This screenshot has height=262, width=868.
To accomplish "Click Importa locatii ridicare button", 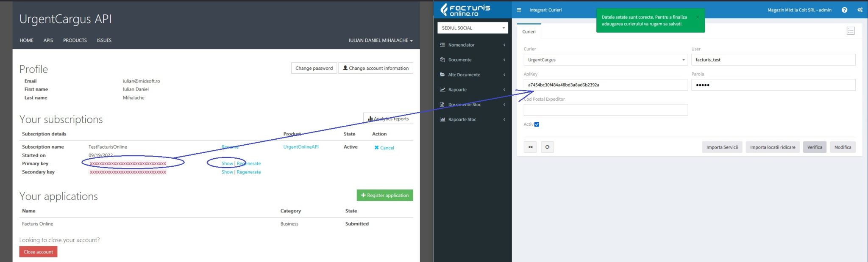I will (x=773, y=147).
